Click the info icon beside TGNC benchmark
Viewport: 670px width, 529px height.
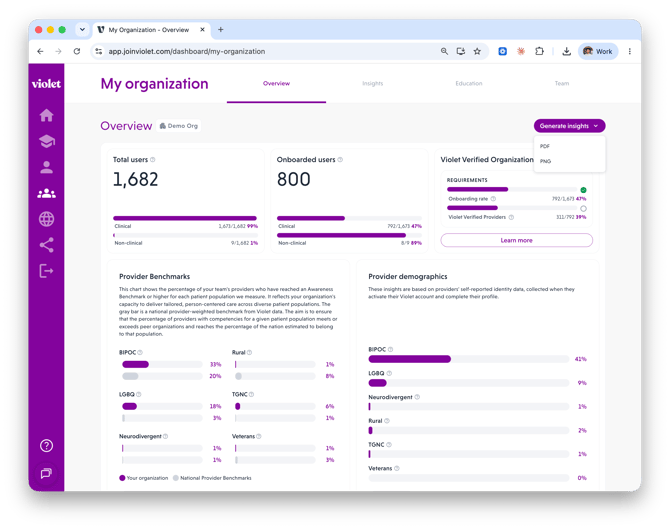(251, 394)
